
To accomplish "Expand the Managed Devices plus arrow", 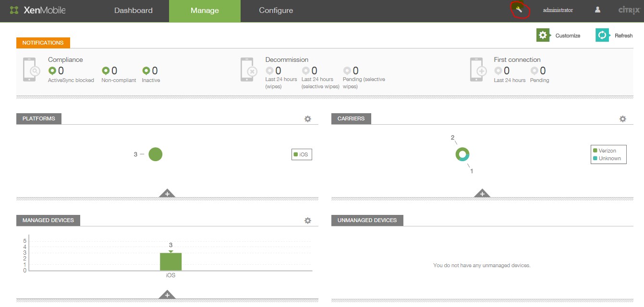I will pos(167,295).
